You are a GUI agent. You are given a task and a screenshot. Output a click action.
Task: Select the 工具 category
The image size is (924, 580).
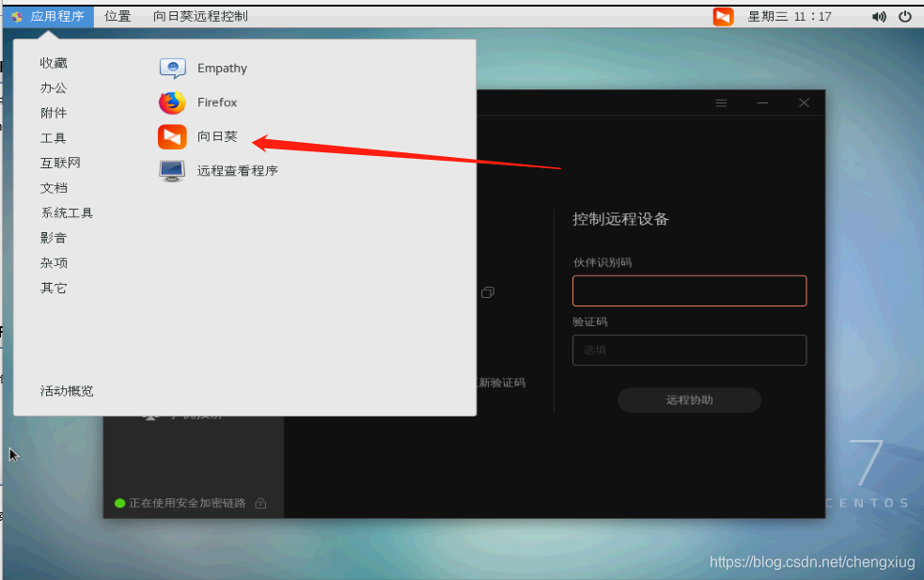[x=53, y=138]
